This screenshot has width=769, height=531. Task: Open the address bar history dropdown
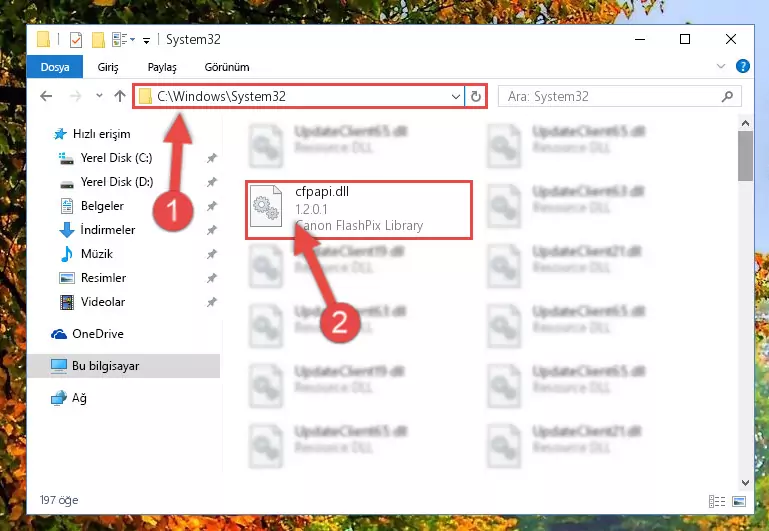tap(456, 97)
